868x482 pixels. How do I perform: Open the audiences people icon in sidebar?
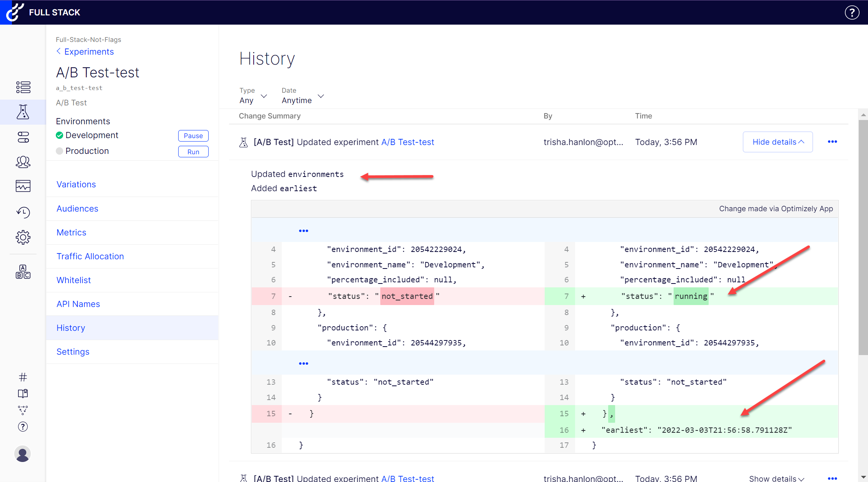pos(23,162)
